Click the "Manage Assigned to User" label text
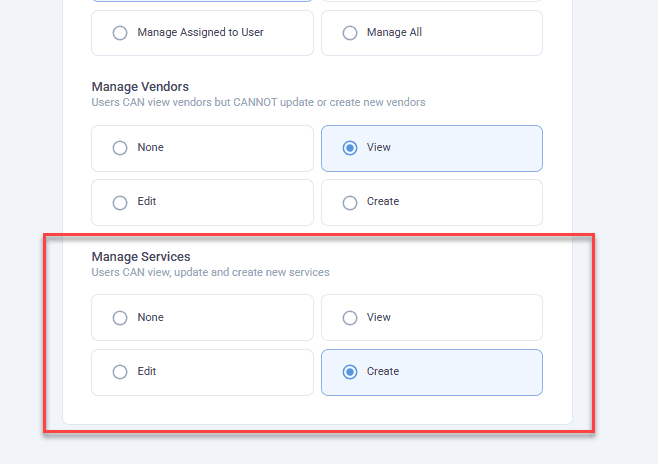This screenshot has width=658, height=464. 200,33
